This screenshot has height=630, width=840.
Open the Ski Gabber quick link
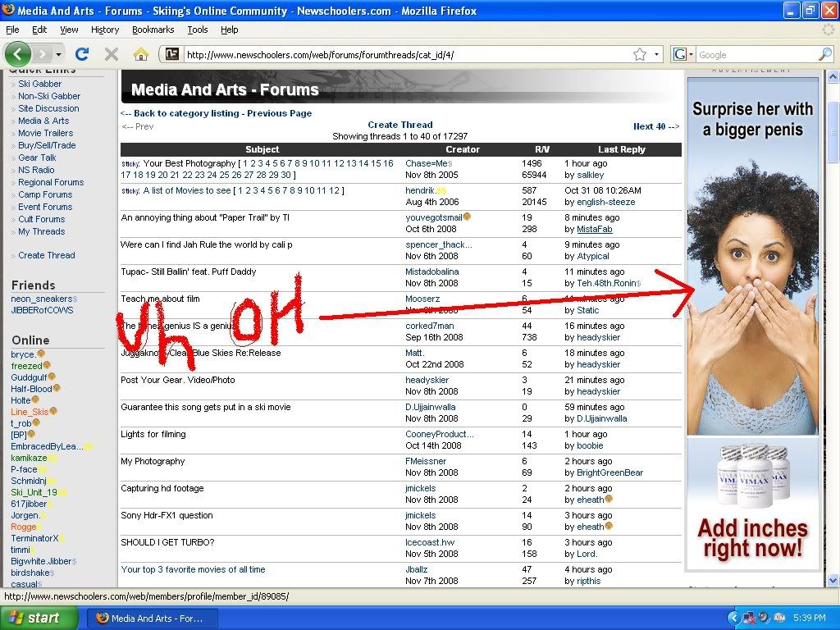[x=39, y=84]
